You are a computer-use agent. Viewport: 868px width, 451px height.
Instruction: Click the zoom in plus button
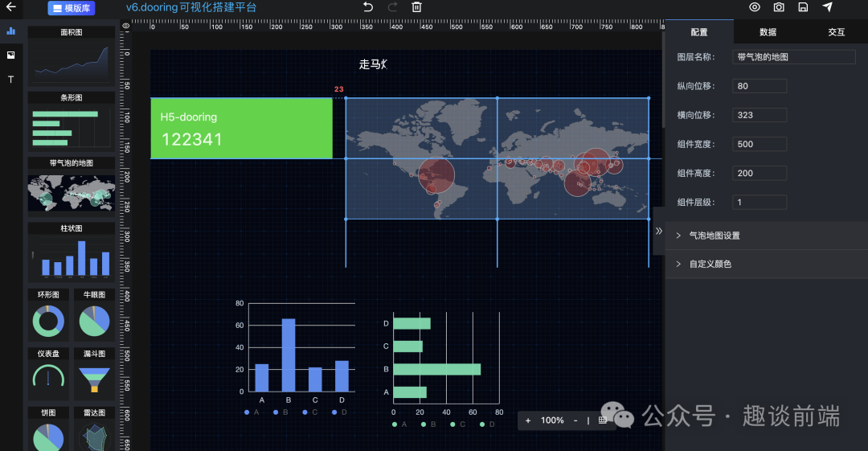pos(528,420)
